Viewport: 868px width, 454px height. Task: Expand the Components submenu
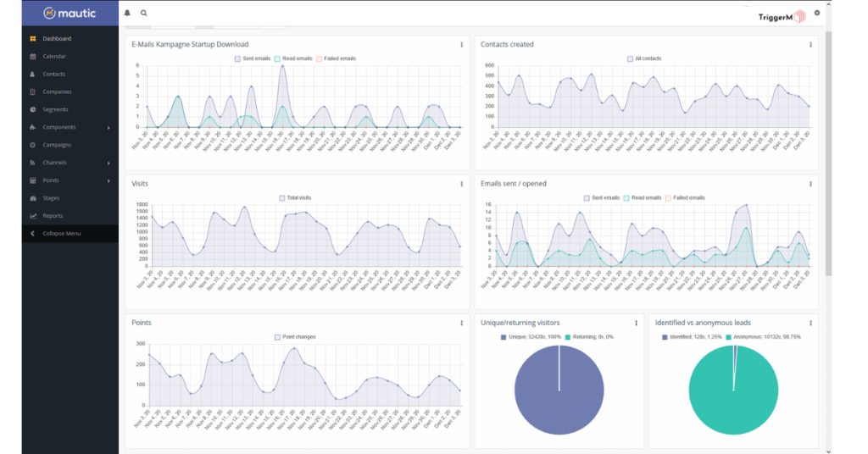coord(108,128)
